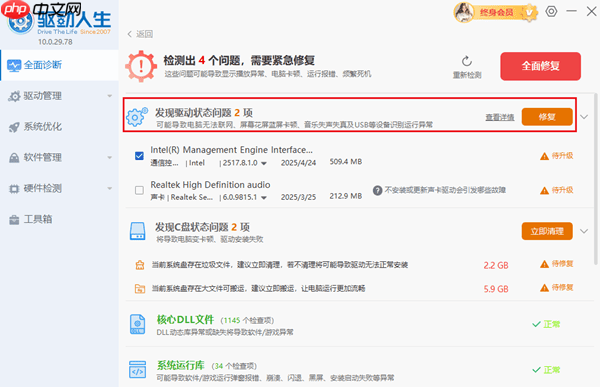Click the 软件管理 bag icon
Screen dimensions: 600x387
coord(14,158)
